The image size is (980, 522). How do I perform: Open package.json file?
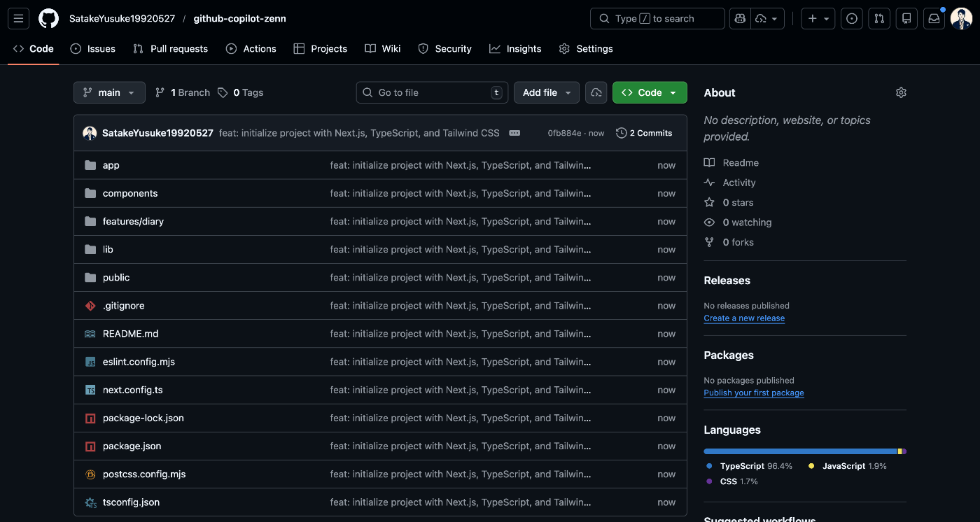pyautogui.click(x=132, y=446)
